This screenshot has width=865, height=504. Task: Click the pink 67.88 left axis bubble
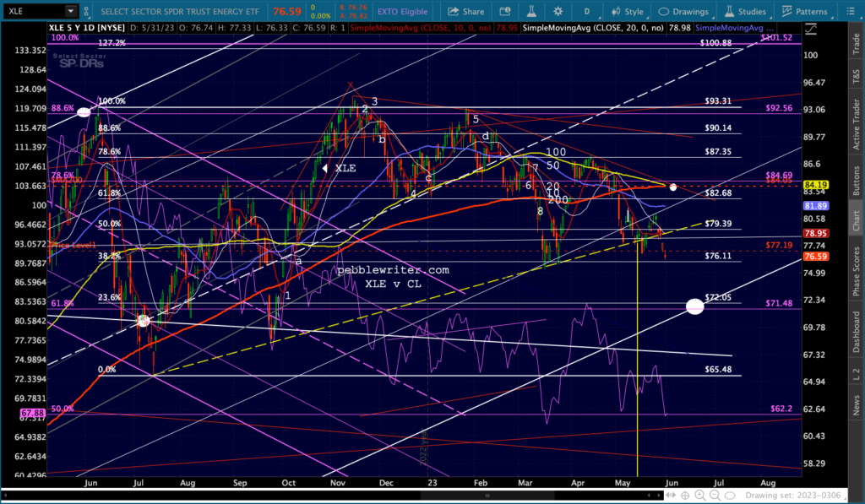tap(33, 413)
